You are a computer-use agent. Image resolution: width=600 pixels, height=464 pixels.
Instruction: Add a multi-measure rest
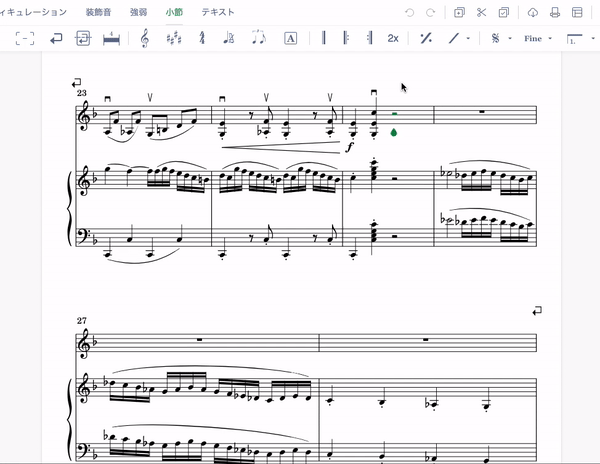[111, 39]
